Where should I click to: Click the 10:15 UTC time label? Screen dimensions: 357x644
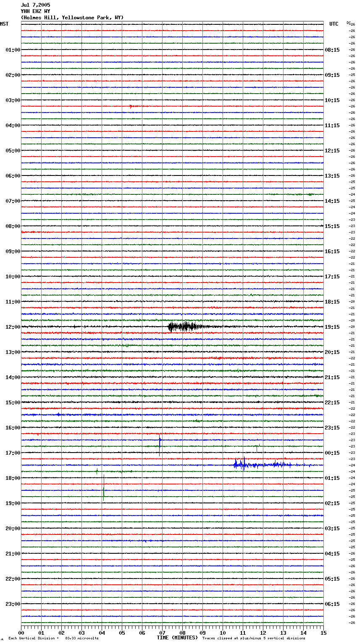(x=332, y=100)
